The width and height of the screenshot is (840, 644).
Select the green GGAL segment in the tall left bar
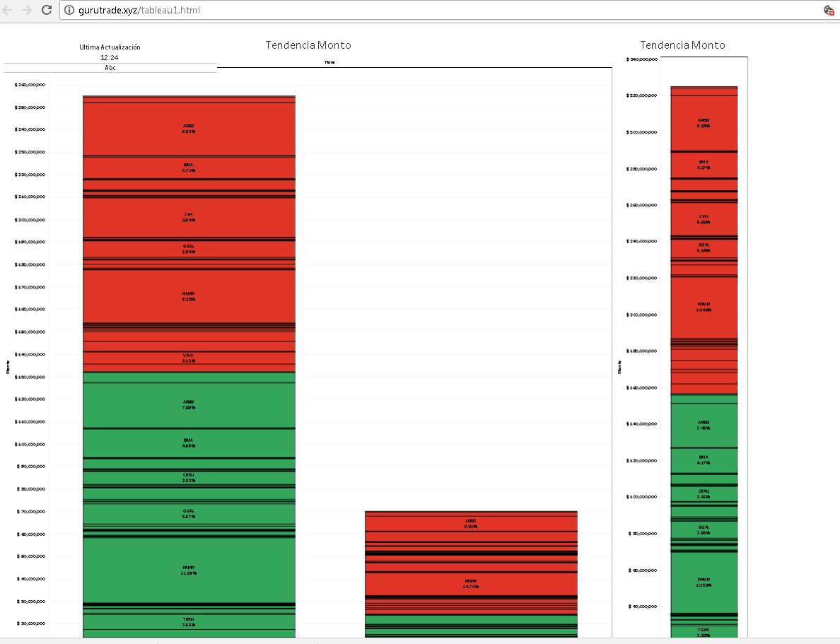(x=189, y=514)
